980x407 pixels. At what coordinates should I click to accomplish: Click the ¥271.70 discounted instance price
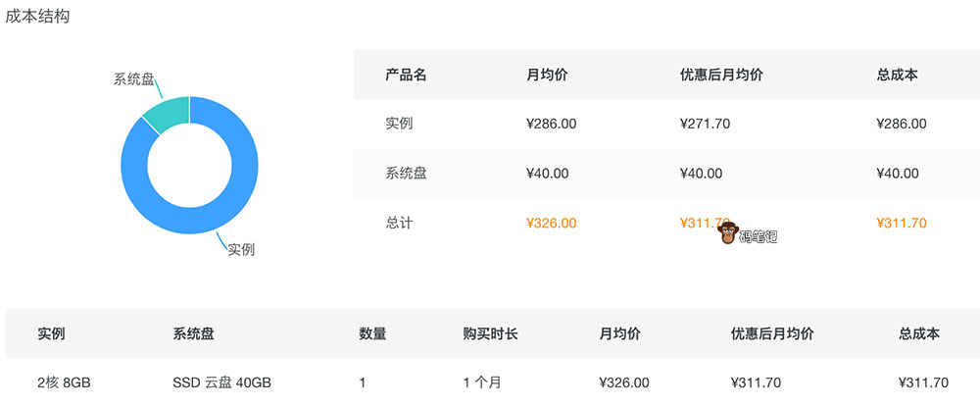(x=705, y=124)
